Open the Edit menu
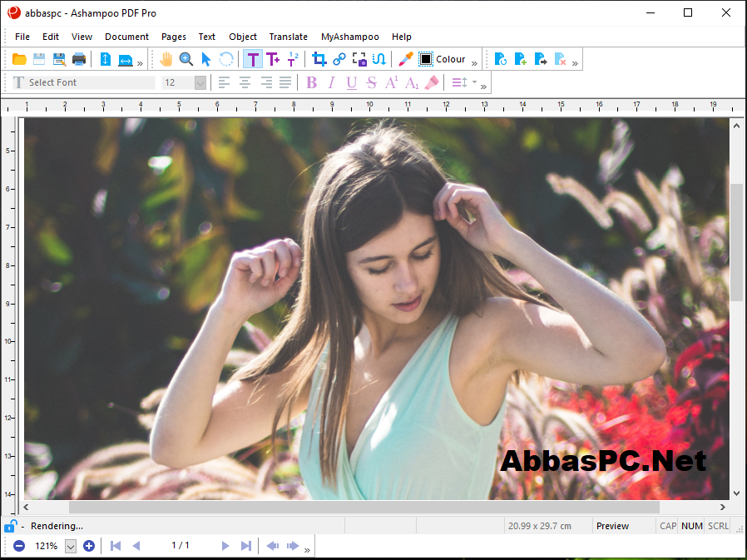The width and height of the screenshot is (747, 560). [51, 37]
